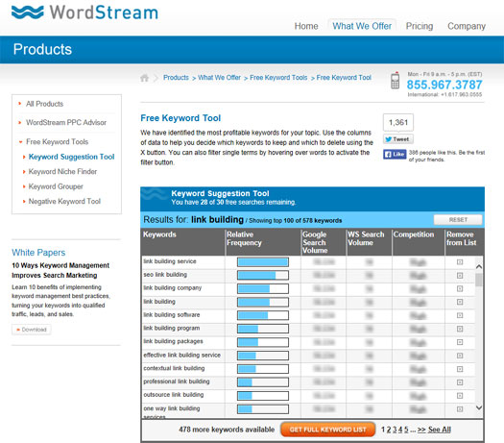Remove 'contextual link building' from list
504x443 pixels.
click(x=460, y=369)
